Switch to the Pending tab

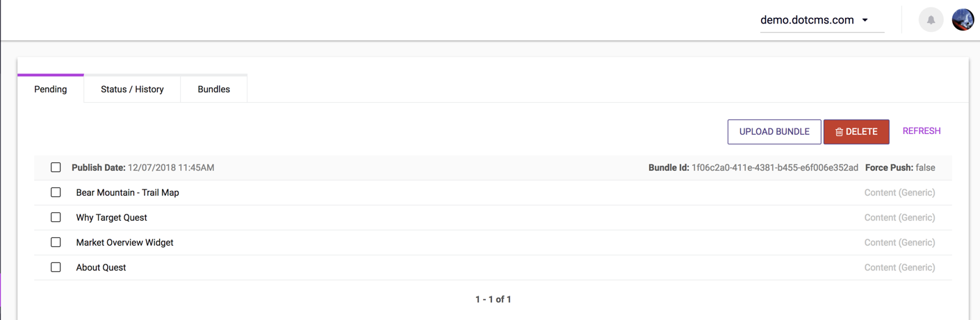pyautogui.click(x=51, y=89)
